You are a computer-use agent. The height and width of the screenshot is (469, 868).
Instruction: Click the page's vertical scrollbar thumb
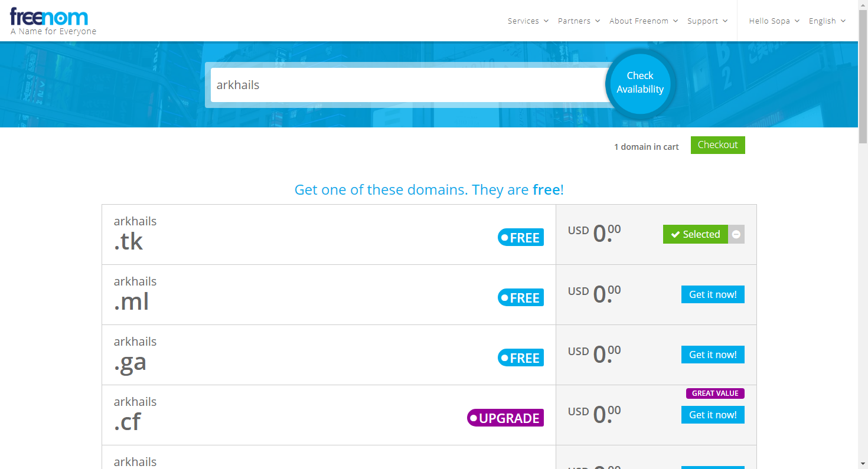click(x=863, y=77)
